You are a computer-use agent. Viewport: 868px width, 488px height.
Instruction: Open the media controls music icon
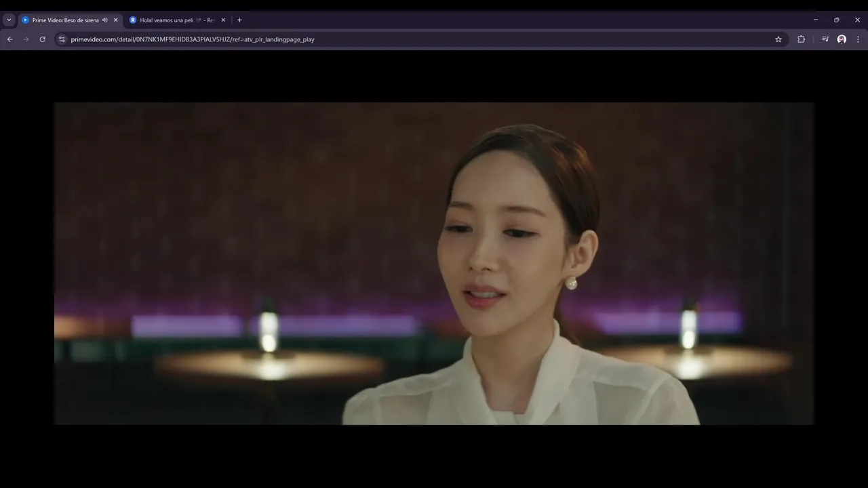point(825,39)
